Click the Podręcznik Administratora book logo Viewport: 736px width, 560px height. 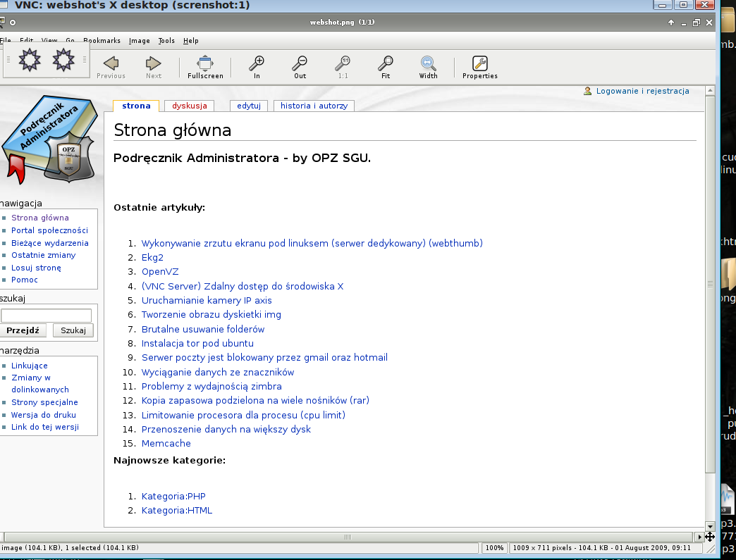click(49, 139)
